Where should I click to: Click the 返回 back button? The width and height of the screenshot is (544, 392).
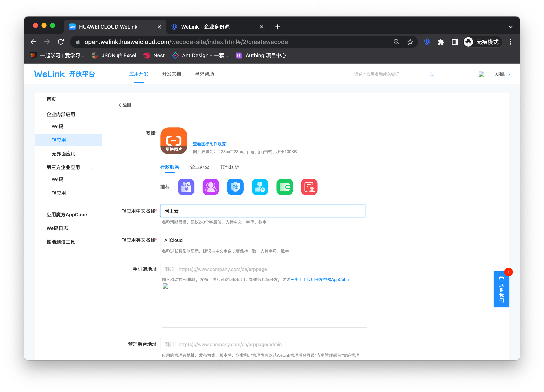(x=125, y=105)
